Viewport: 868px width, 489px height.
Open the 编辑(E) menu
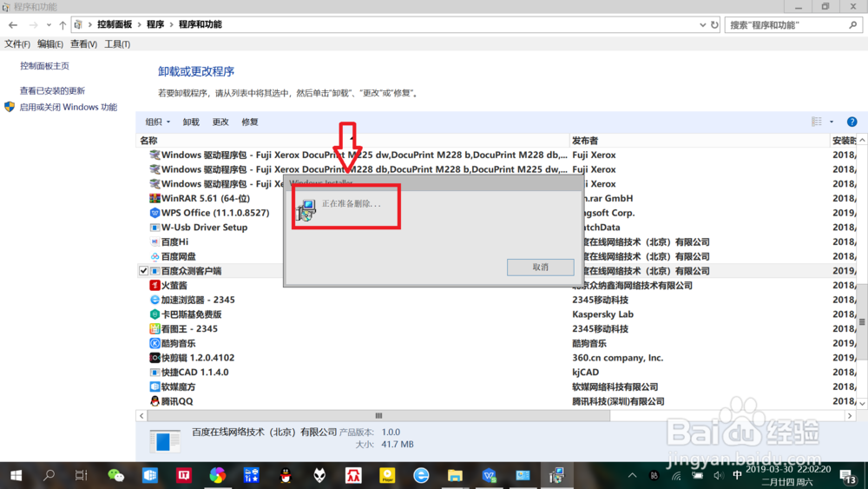(x=50, y=44)
